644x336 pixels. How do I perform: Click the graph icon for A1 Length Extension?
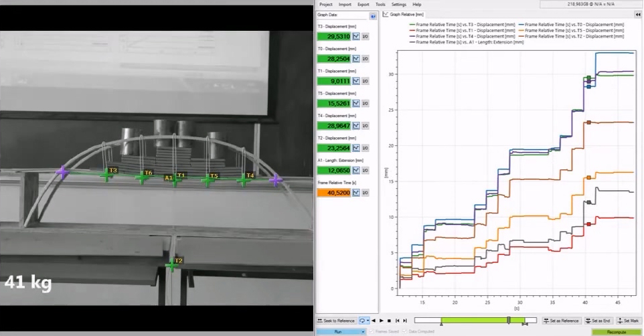pyautogui.click(x=356, y=170)
